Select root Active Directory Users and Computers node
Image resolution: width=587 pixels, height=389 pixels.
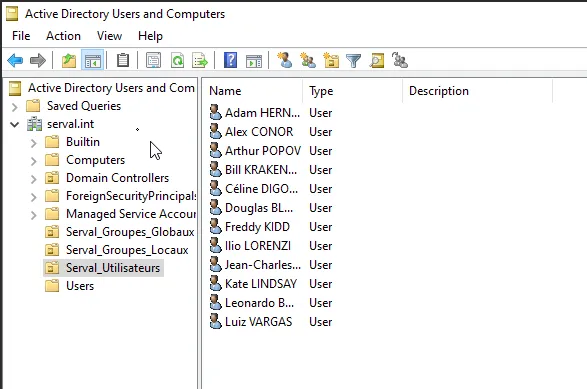[x=111, y=88]
